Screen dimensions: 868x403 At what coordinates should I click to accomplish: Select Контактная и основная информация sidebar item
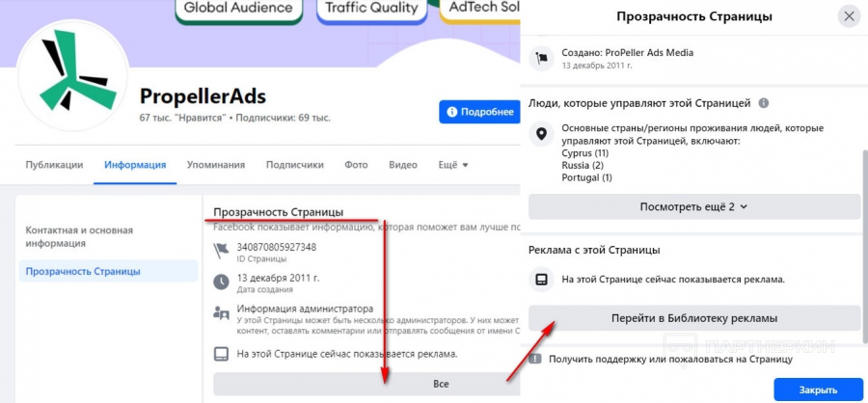(x=80, y=236)
